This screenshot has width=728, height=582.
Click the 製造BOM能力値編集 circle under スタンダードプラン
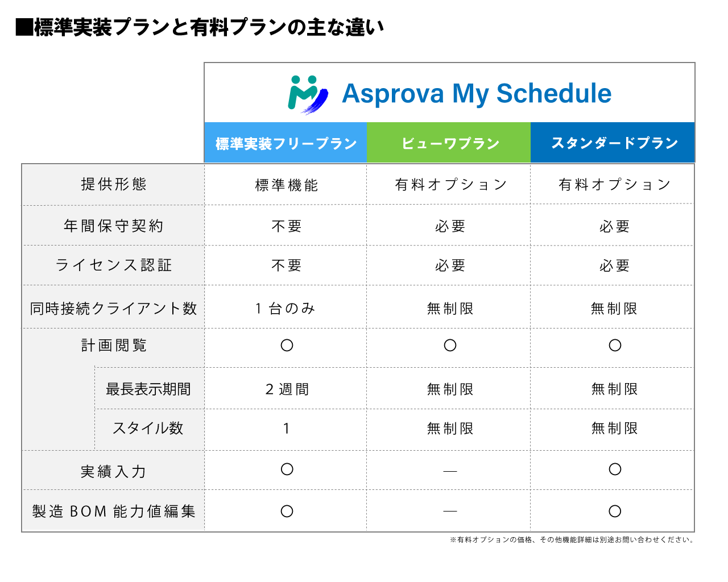pyautogui.click(x=615, y=512)
